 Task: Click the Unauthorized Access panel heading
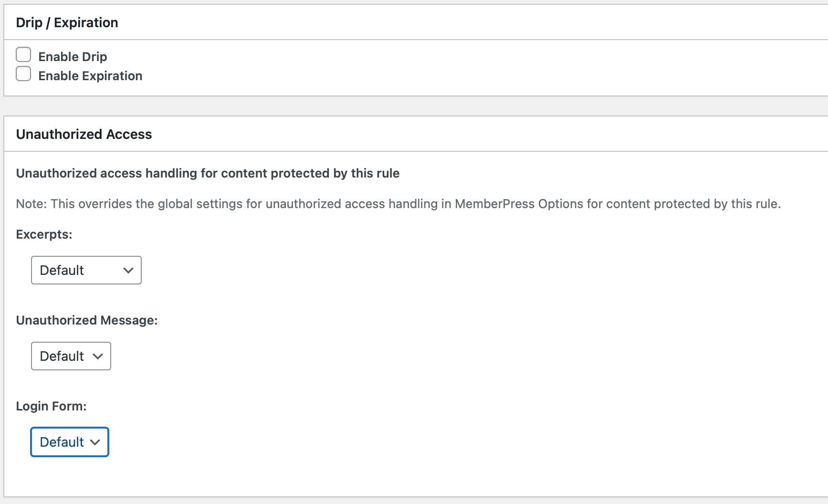tap(84, 134)
